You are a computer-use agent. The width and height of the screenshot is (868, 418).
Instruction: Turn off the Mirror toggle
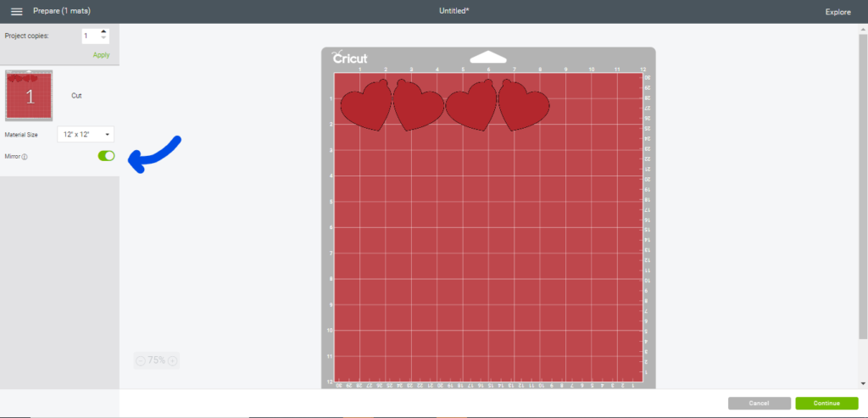point(106,156)
